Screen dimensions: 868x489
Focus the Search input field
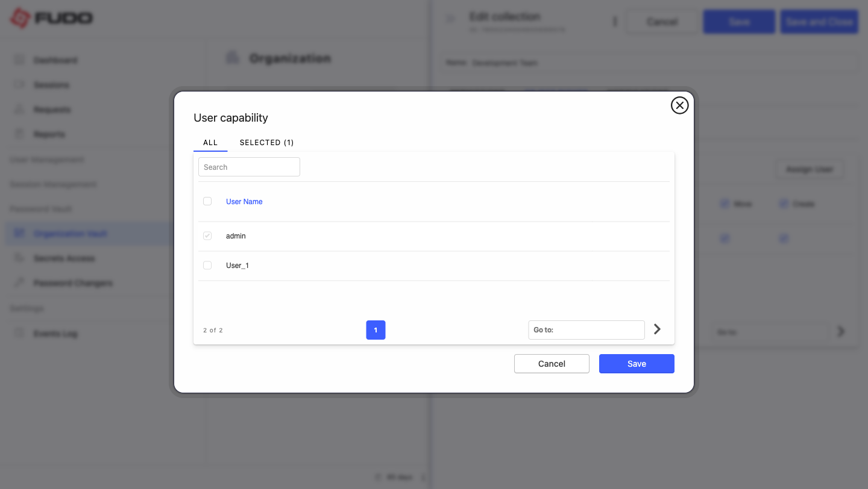click(x=249, y=167)
